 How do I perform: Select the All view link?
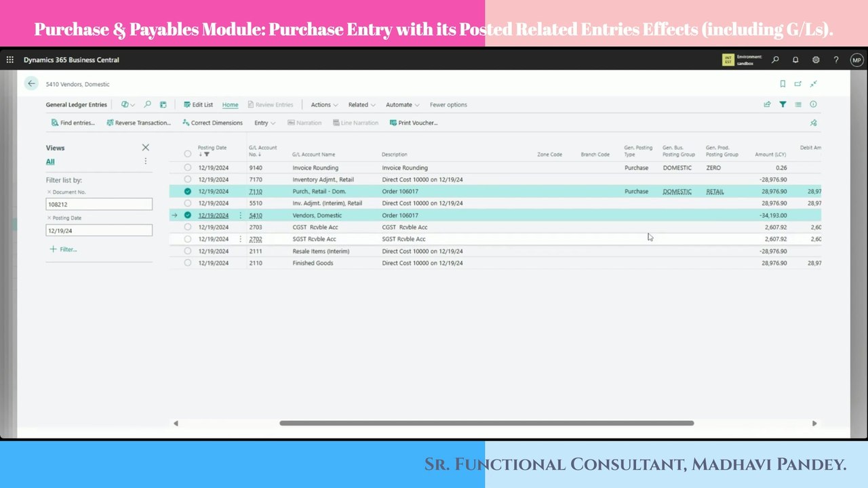[x=50, y=161]
